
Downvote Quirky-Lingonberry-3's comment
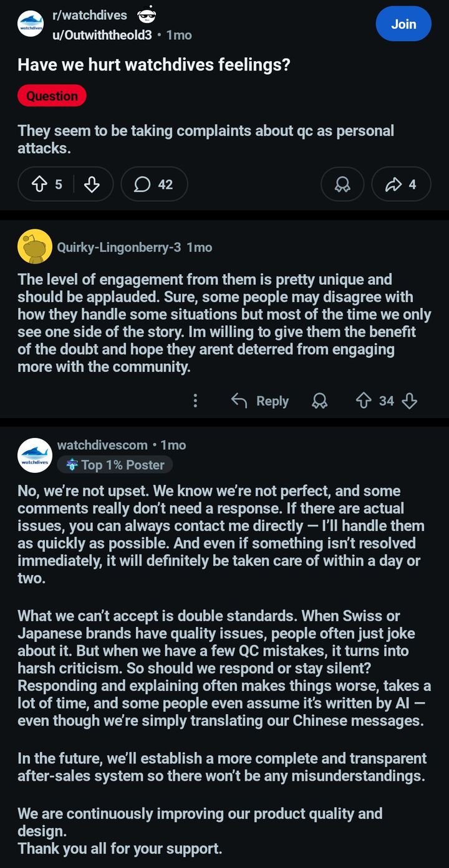(x=410, y=401)
